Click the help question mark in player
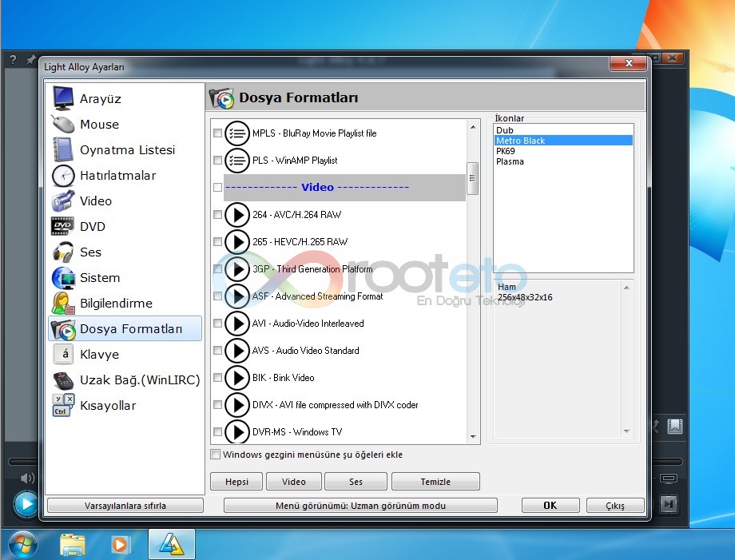 (x=13, y=59)
